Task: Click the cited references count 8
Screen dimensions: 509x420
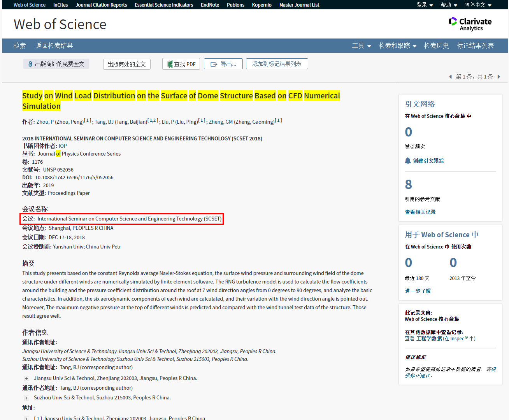Action: (409, 184)
